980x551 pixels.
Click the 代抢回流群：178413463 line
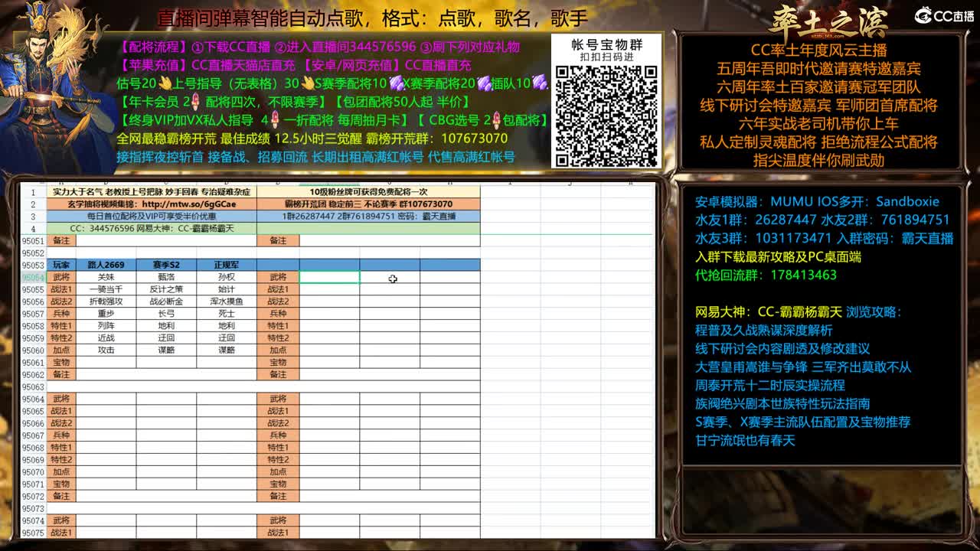[x=766, y=275]
